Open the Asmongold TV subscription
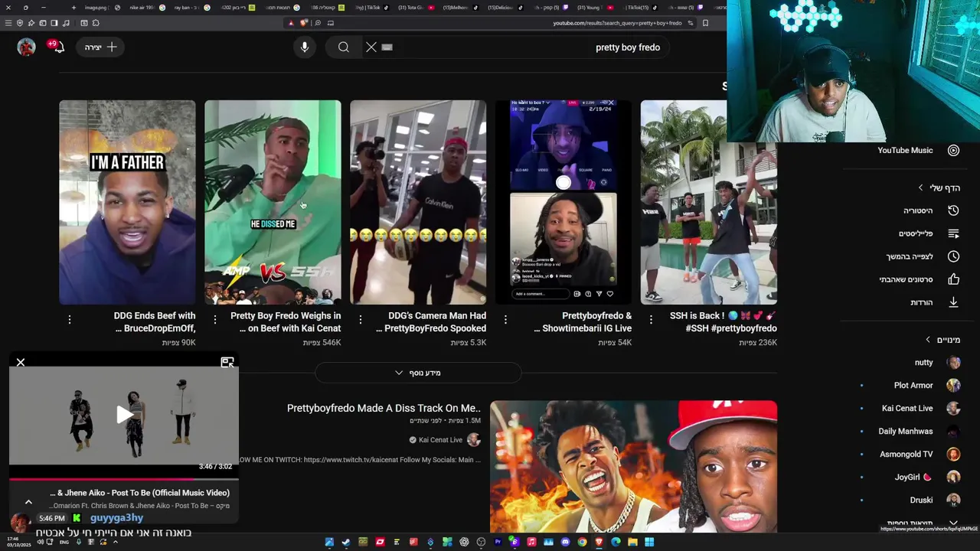The image size is (980, 551). [x=920, y=455]
